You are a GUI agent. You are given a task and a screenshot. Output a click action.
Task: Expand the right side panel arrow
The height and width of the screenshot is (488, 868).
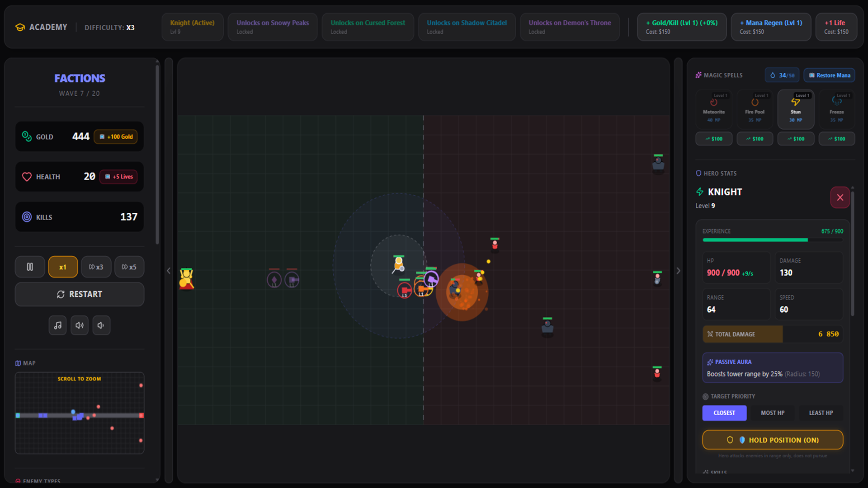tap(679, 270)
